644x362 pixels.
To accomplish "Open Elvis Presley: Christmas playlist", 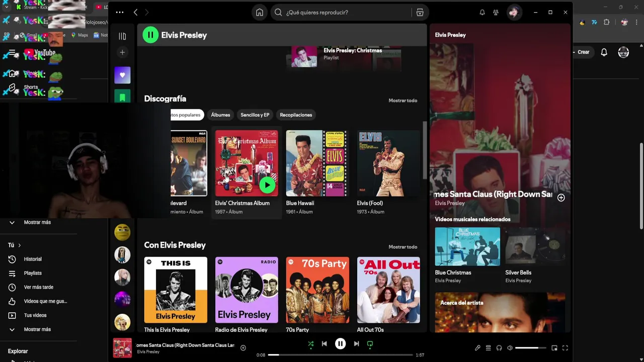I will (353, 51).
